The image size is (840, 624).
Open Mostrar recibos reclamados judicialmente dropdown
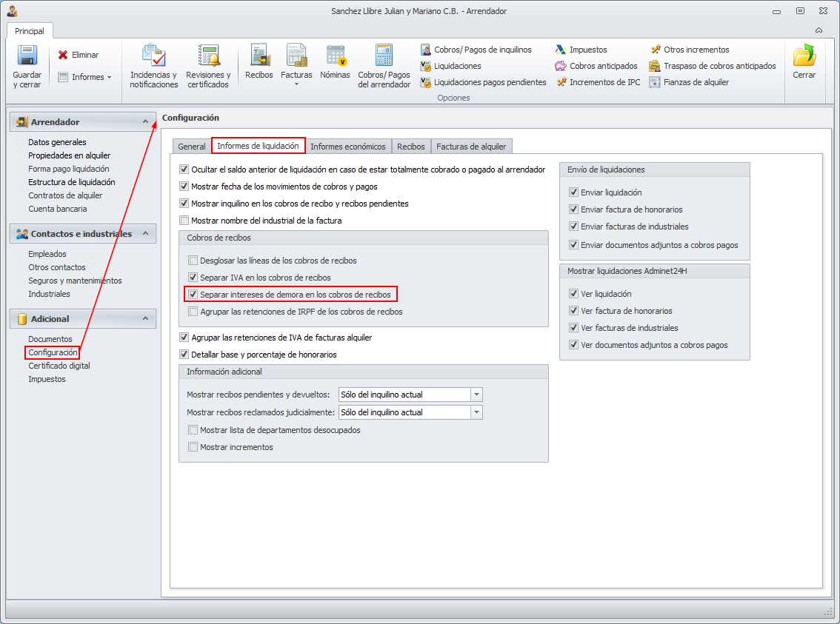click(477, 412)
